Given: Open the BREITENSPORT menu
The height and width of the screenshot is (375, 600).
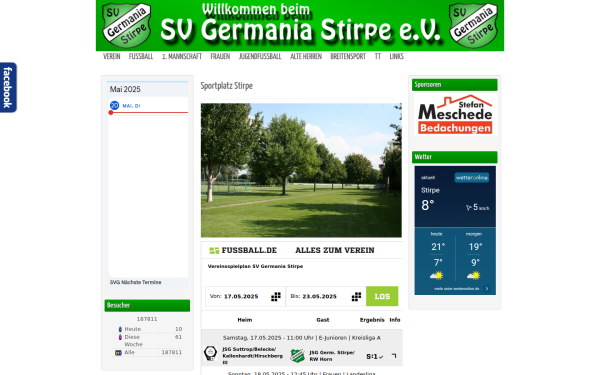Looking at the screenshot, I should (x=348, y=57).
